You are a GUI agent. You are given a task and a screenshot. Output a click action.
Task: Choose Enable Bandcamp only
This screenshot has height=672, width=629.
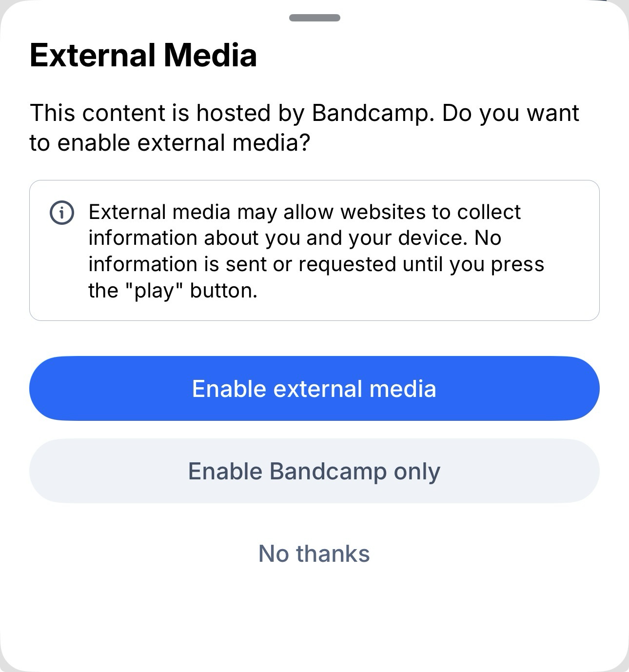tap(314, 471)
